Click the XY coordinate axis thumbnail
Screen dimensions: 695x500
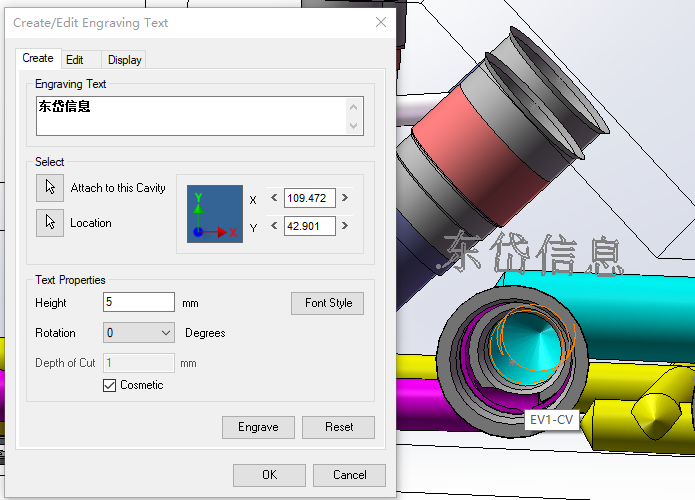215,214
